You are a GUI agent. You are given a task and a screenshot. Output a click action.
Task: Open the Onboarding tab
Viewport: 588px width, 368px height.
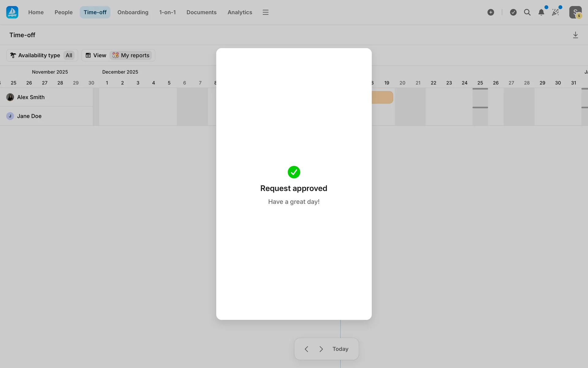click(x=133, y=12)
